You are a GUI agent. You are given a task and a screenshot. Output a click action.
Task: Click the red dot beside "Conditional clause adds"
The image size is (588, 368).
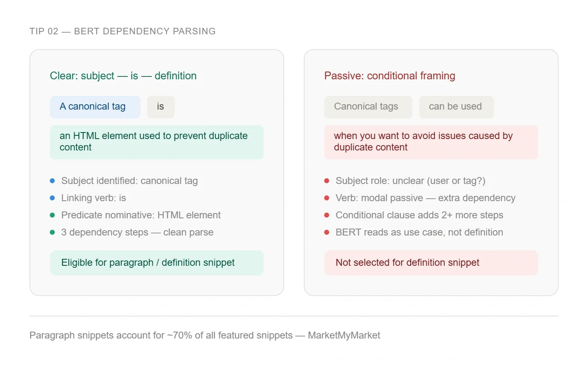(327, 215)
